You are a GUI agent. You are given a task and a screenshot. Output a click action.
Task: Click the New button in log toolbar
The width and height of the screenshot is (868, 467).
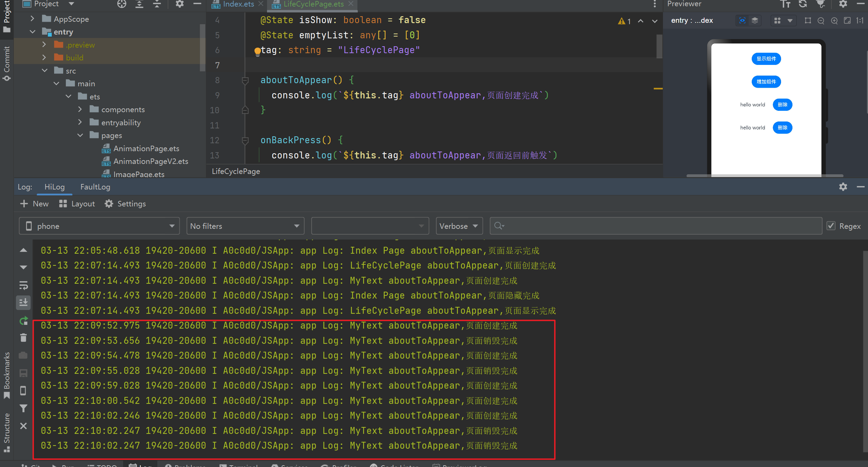click(34, 204)
